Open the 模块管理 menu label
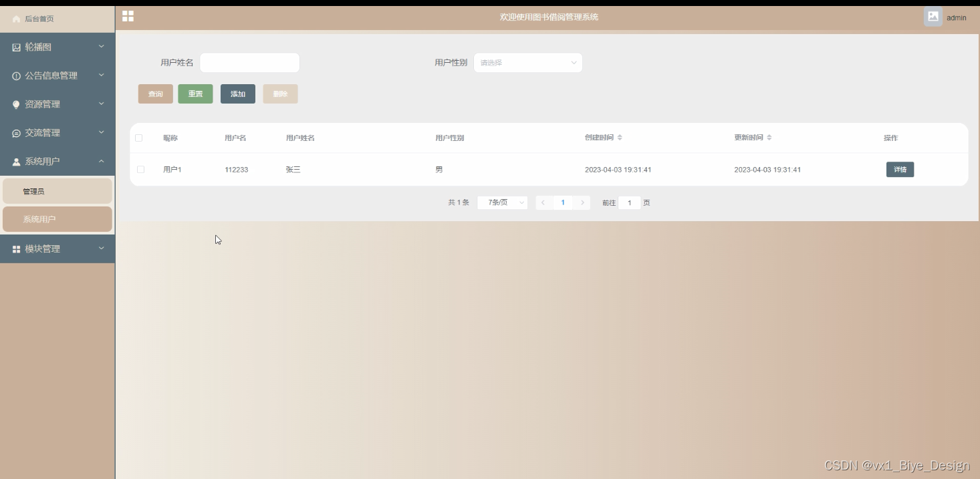This screenshot has height=479, width=980. click(43, 249)
